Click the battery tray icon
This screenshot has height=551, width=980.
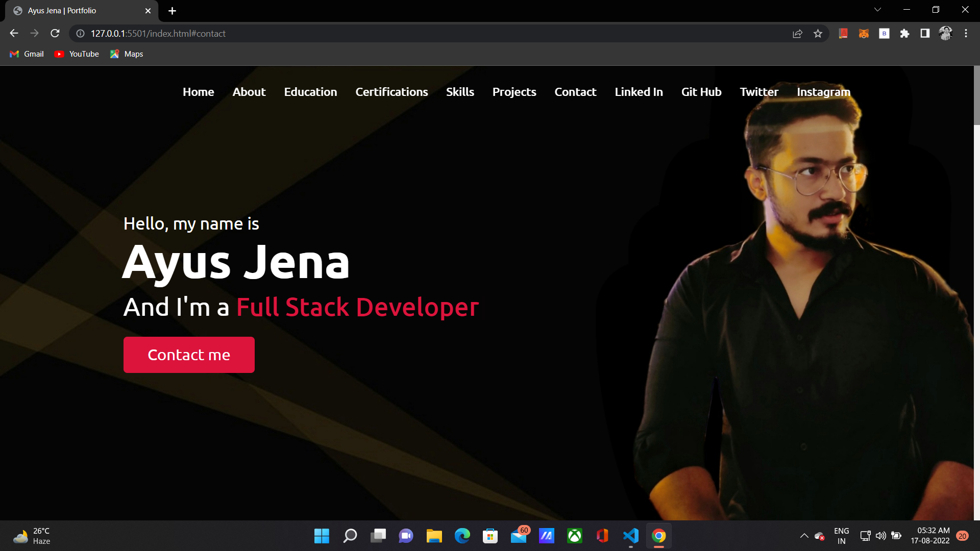[896, 536]
